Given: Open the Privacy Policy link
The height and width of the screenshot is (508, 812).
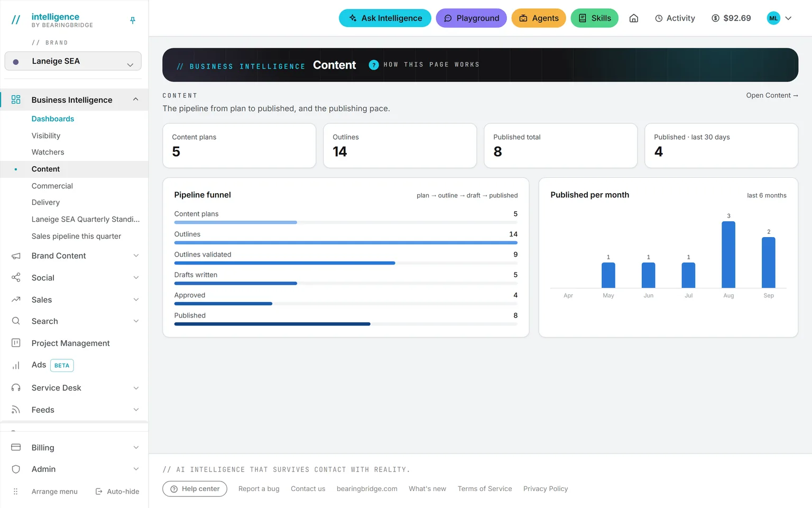Looking at the screenshot, I should [546, 489].
